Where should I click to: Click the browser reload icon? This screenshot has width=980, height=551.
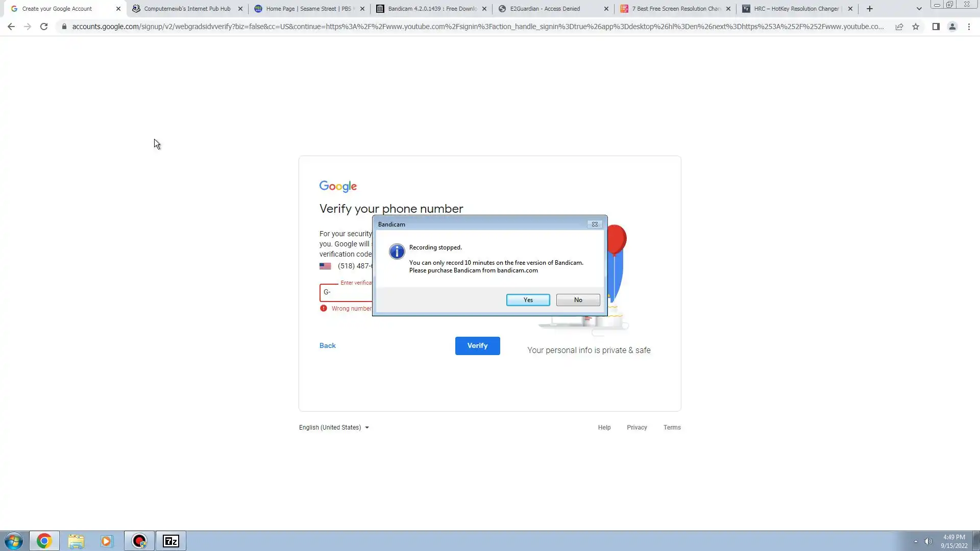tap(44, 27)
